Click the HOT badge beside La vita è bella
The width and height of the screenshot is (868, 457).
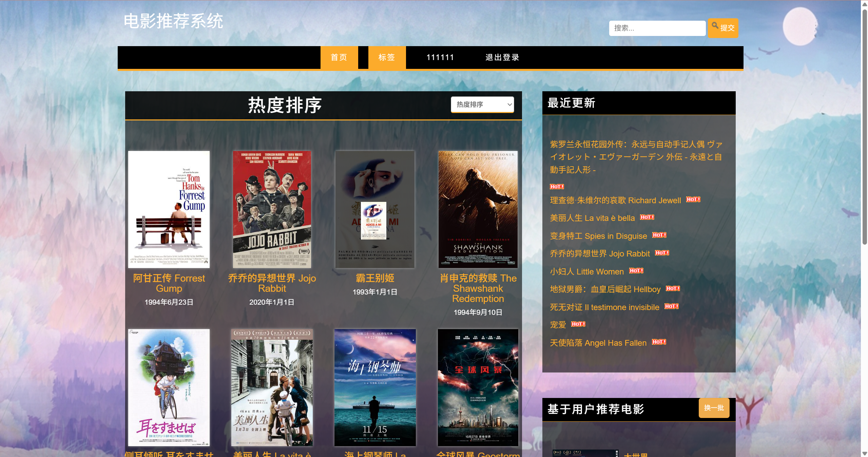647,217
